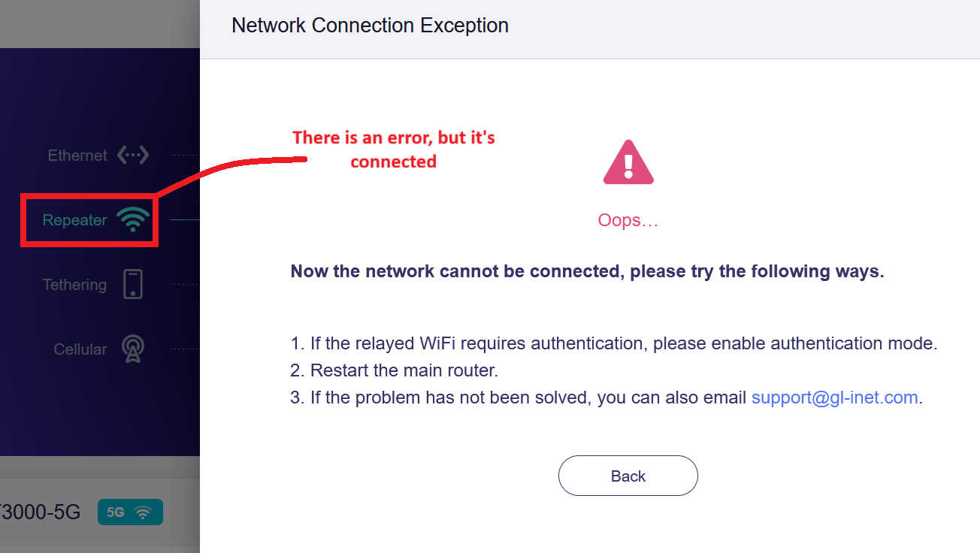Click the 3000-5G network name
This screenshot has width=980, height=553.
tap(40, 512)
